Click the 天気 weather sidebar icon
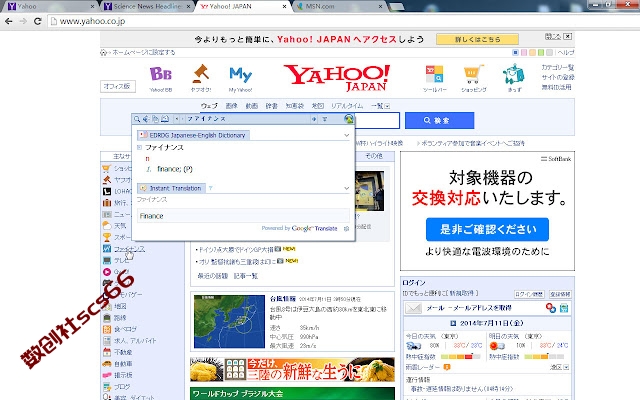This screenshot has width=640, height=400. point(107,225)
